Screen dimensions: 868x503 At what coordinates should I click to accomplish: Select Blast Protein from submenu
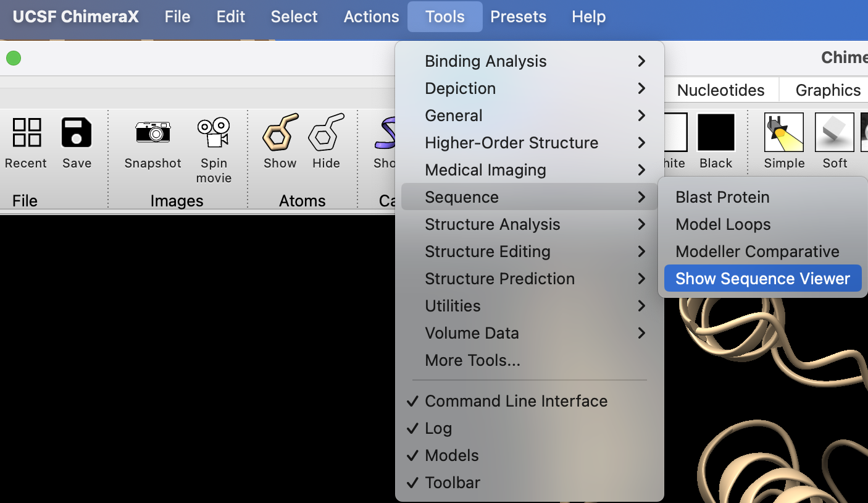point(722,197)
